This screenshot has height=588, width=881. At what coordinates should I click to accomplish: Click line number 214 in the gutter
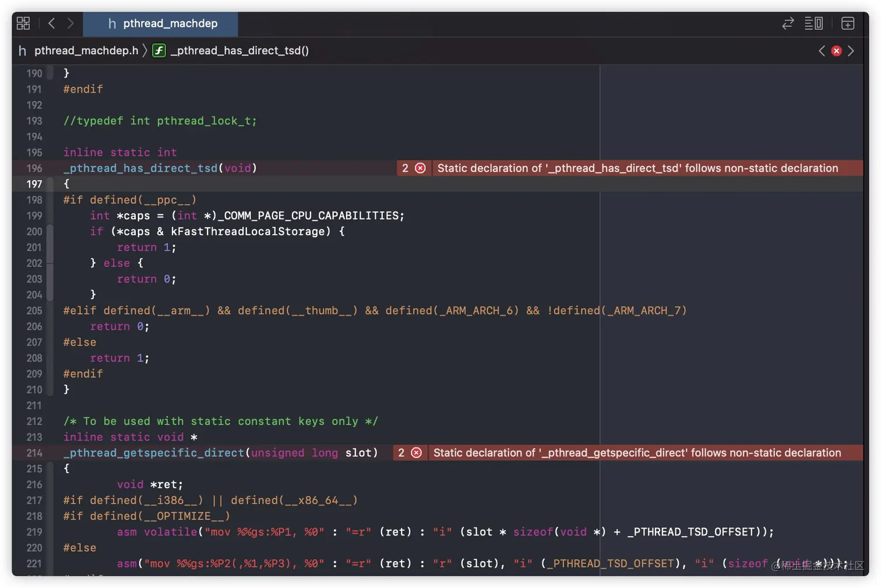click(34, 453)
